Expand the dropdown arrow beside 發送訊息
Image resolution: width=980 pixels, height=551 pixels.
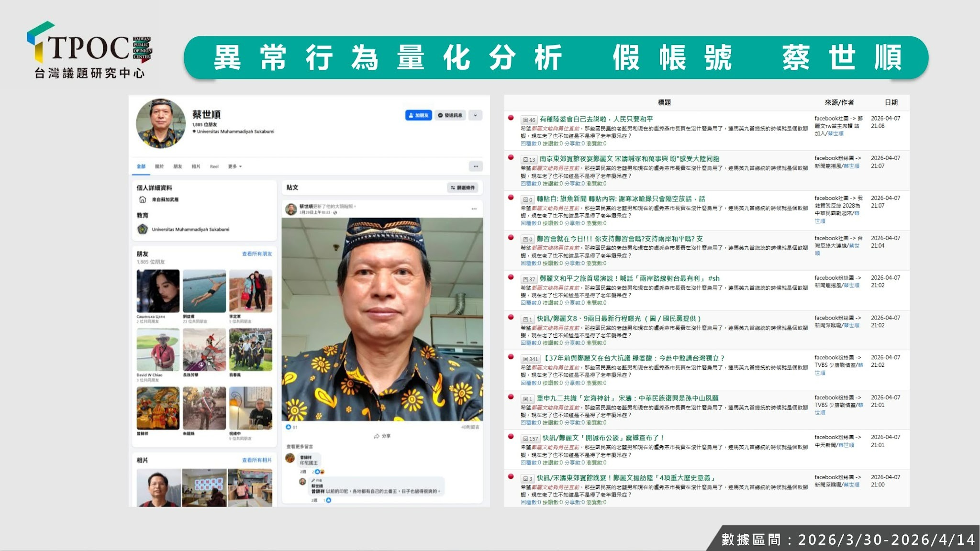pos(475,115)
